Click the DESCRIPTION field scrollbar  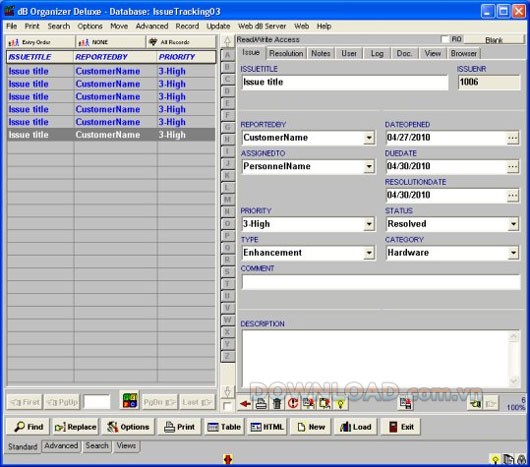coord(514,358)
